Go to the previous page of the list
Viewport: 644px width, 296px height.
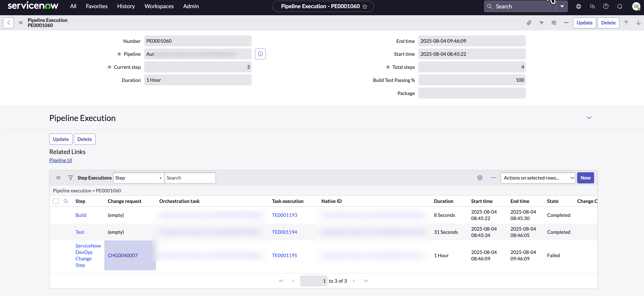click(x=293, y=281)
